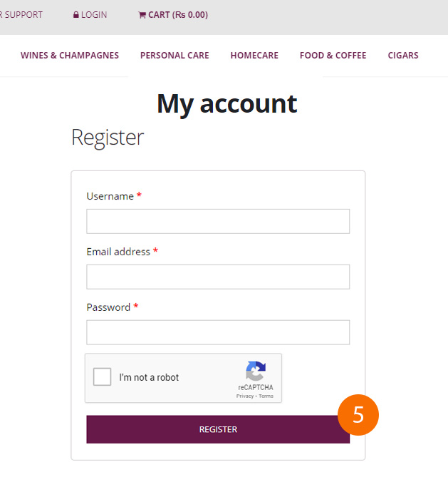Focus the Username input field

218,221
